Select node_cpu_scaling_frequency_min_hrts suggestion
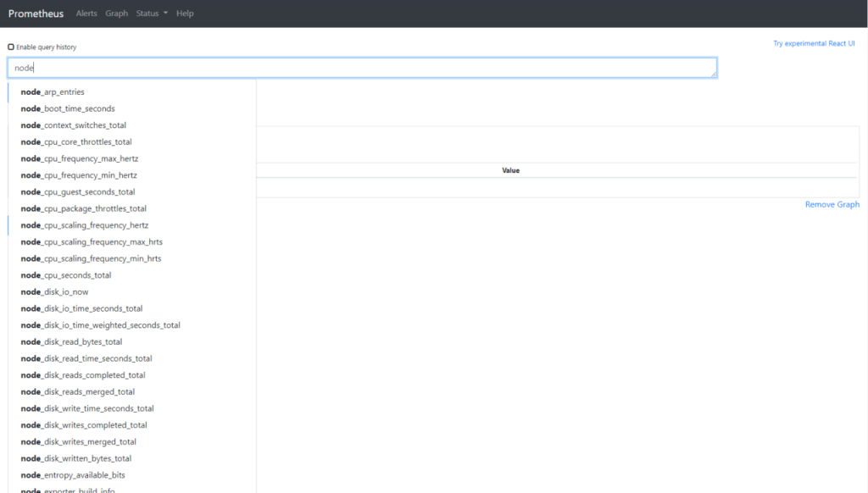This screenshot has height=493, width=868. click(x=132, y=258)
